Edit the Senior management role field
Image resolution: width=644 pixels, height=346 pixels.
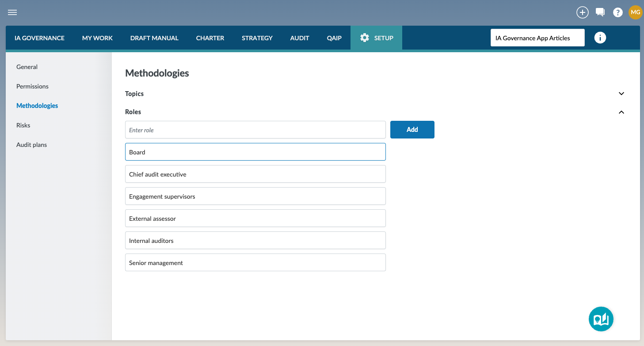tap(255, 263)
